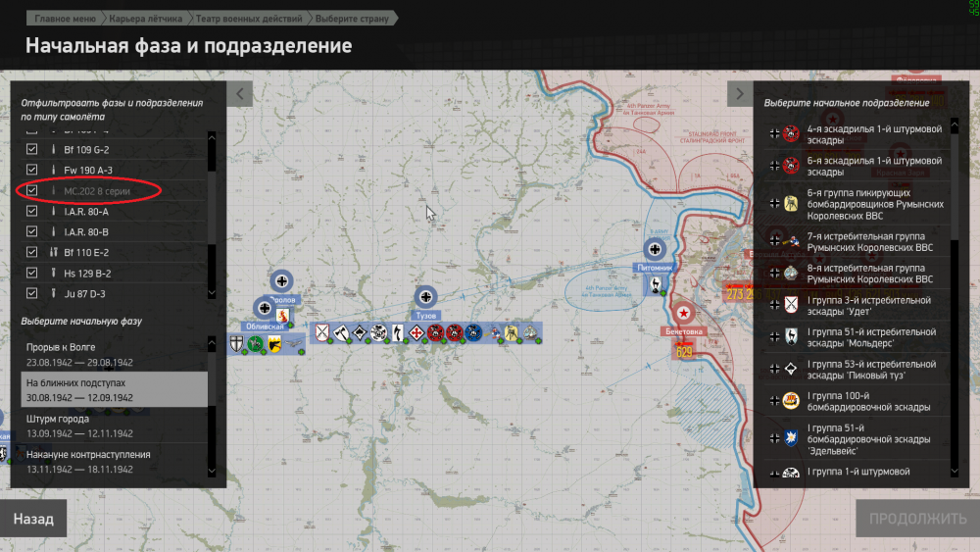
Task: Choose the red cross diamond emblem on map
Action: click(416, 332)
